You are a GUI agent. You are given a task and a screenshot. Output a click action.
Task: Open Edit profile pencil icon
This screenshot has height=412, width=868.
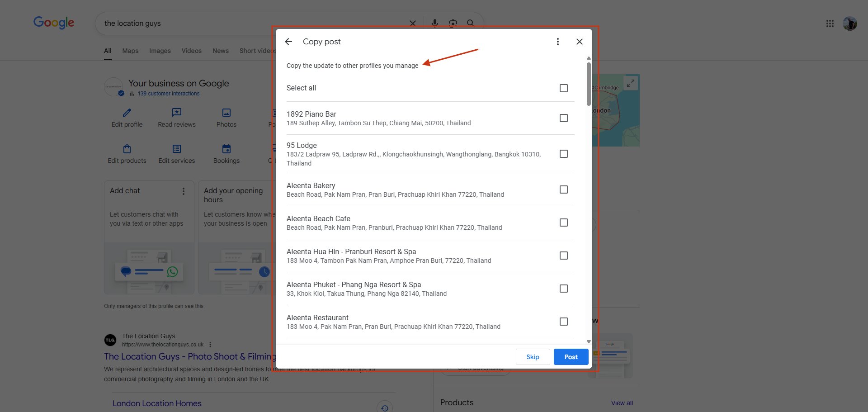(x=127, y=113)
